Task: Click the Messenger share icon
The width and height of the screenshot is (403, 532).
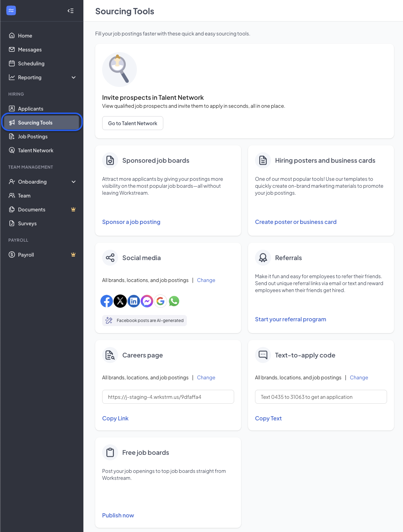Action: (147, 301)
